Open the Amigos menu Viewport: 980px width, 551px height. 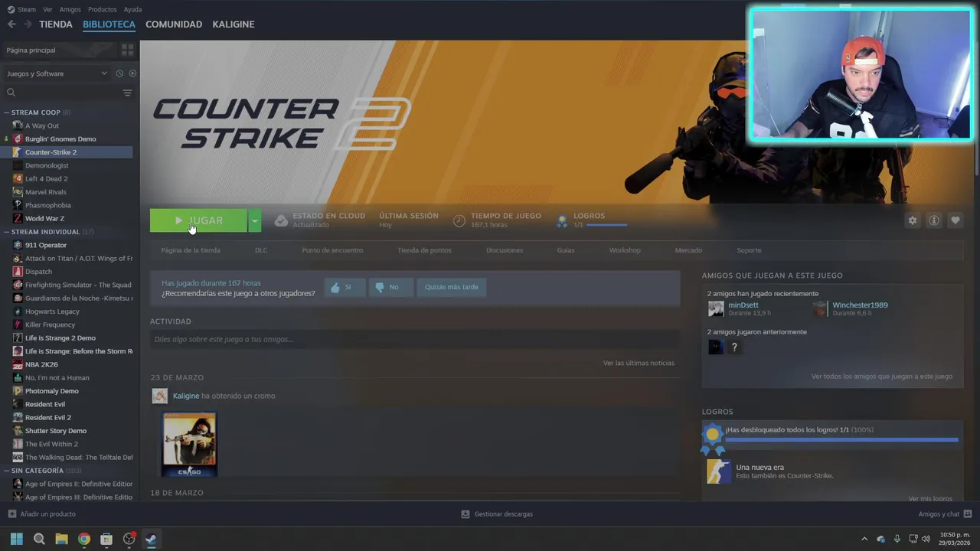[70, 9]
